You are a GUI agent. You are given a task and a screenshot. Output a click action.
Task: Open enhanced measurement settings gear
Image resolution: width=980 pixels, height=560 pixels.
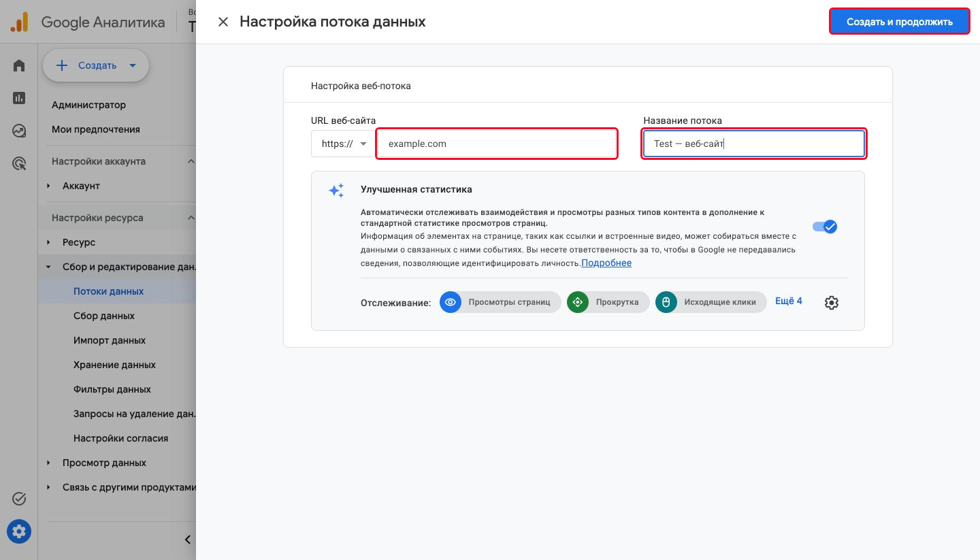click(831, 303)
